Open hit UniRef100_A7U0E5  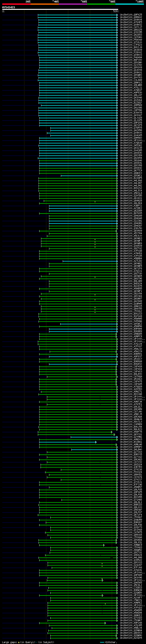(131, 22)
